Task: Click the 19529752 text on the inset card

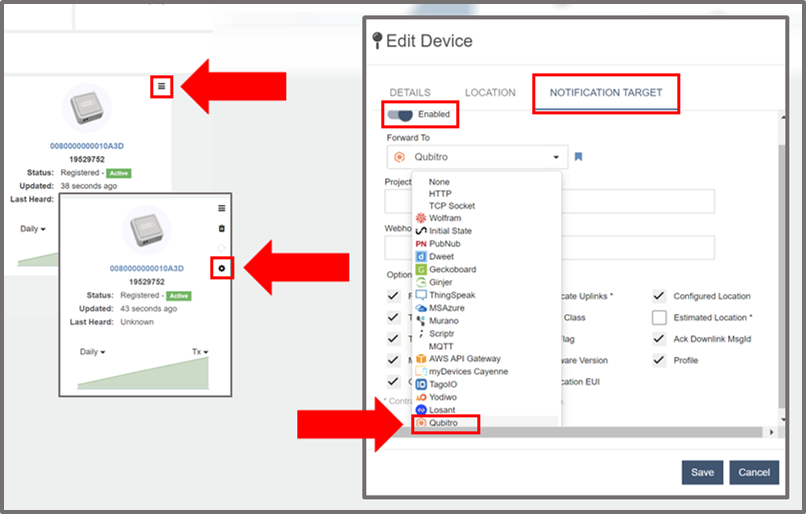Action: [x=147, y=282]
